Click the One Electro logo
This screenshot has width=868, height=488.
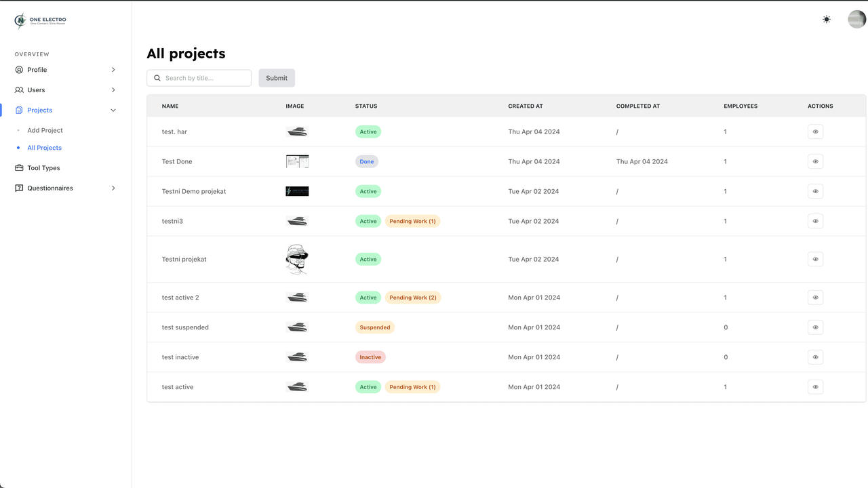40,21
